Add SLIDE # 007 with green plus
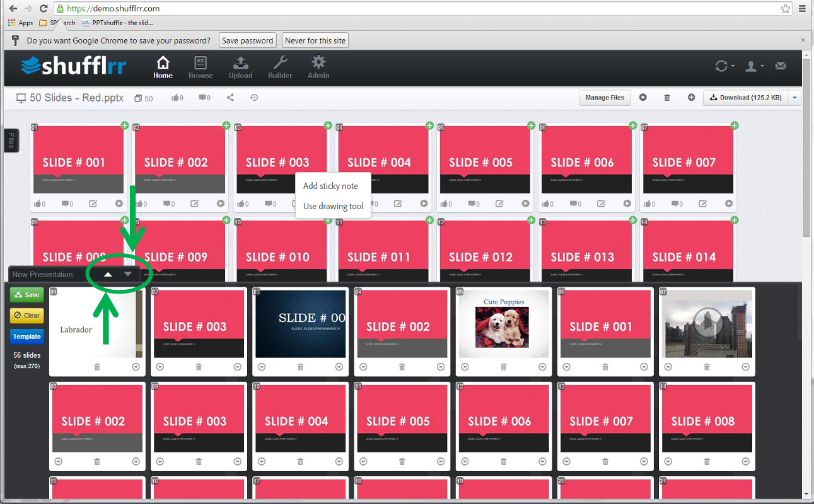Viewport: 814px width, 504px height. (x=734, y=125)
